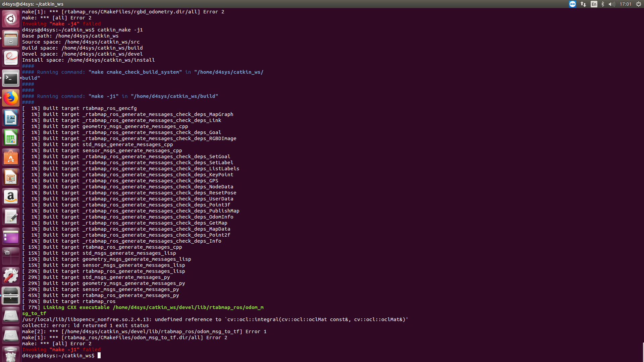Open LibreOffice Writer
Image resolution: width=644 pixels, height=362 pixels.
click(x=11, y=118)
